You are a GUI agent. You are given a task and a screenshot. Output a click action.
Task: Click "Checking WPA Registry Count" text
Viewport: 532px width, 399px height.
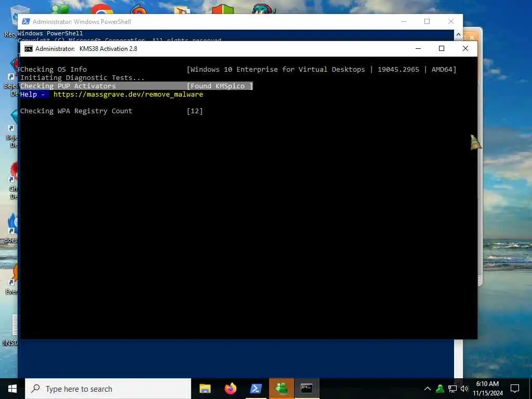click(x=76, y=111)
